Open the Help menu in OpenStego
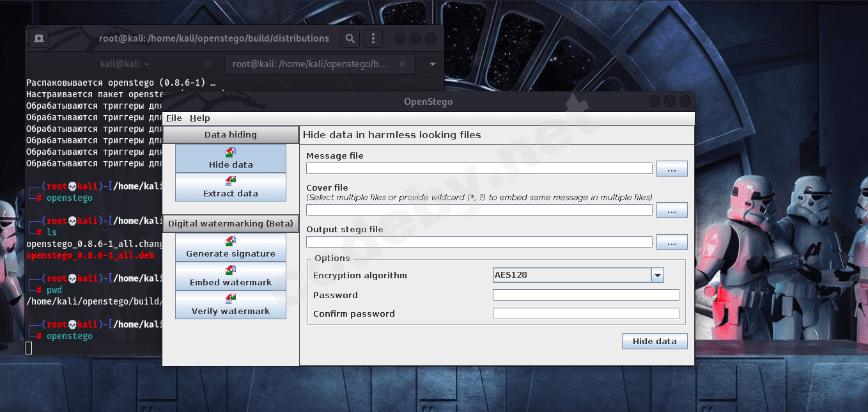The image size is (868, 412). (x=199, y=118)
